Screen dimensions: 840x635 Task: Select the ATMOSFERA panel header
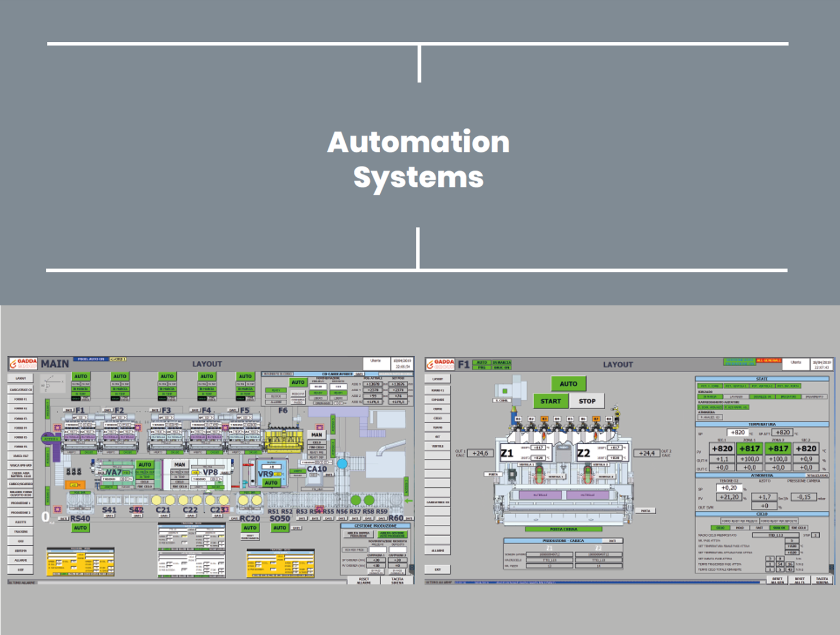coord(762,475)
